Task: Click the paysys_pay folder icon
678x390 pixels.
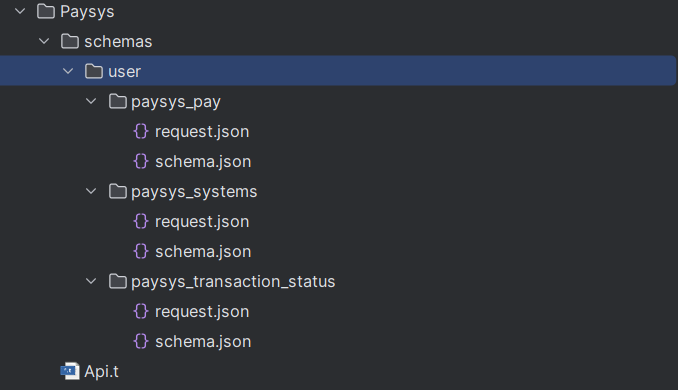Action: tap(118, 102)
